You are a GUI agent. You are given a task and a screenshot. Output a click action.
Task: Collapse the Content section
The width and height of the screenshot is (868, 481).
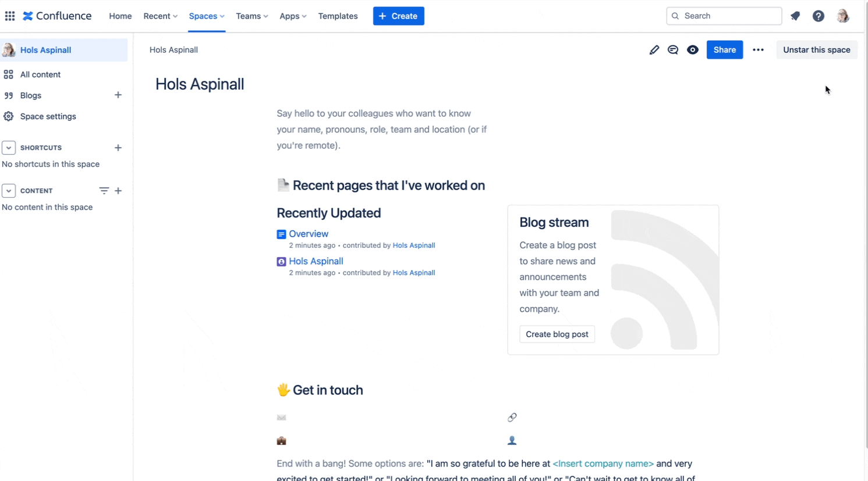pos(8,191)
